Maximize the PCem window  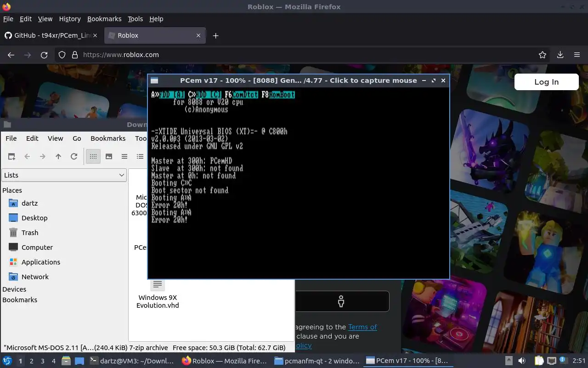coord(434,80)
